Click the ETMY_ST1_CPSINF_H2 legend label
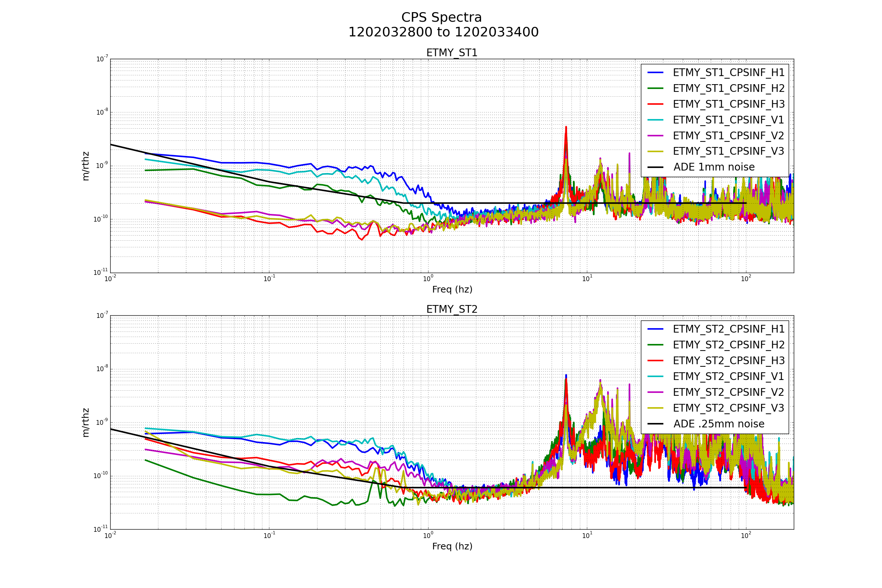 pos(728,89)
